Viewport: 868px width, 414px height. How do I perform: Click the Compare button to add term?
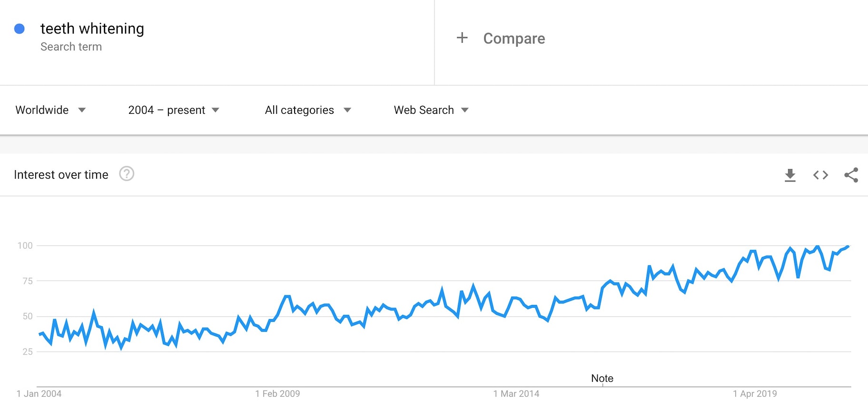pyautogui.click(x=514, y=39)
